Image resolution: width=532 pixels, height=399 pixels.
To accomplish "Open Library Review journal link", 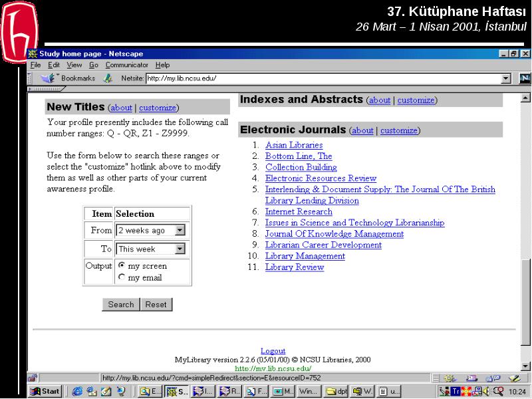I will pos(295,267).
